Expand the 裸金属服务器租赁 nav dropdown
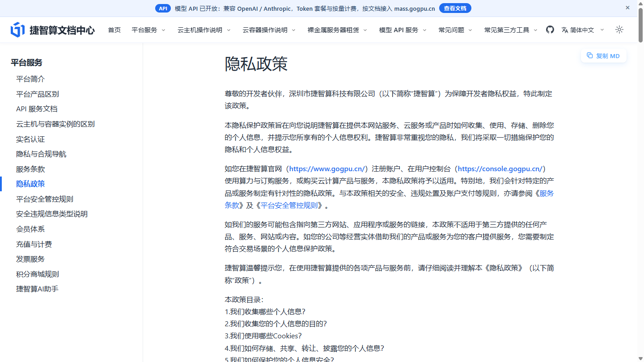This screenshot has height=362, width=644. click(x=337, y=30)
